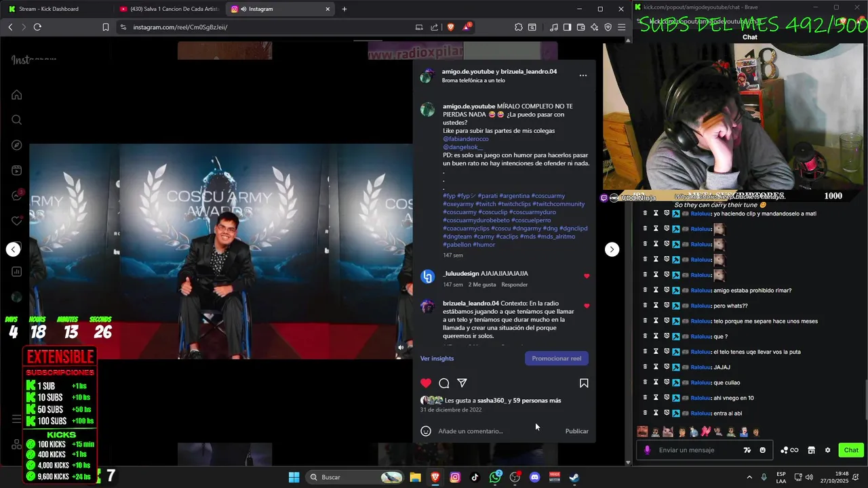
Task: Like the brizuela_leandro.04 comment
Action: point(587,306)
